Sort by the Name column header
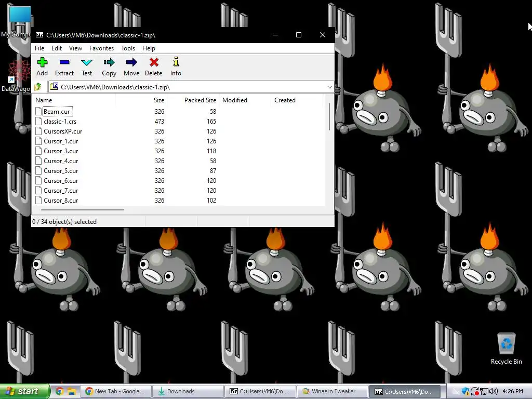Viewport: 532px width, 399px height. pos(74,100)
